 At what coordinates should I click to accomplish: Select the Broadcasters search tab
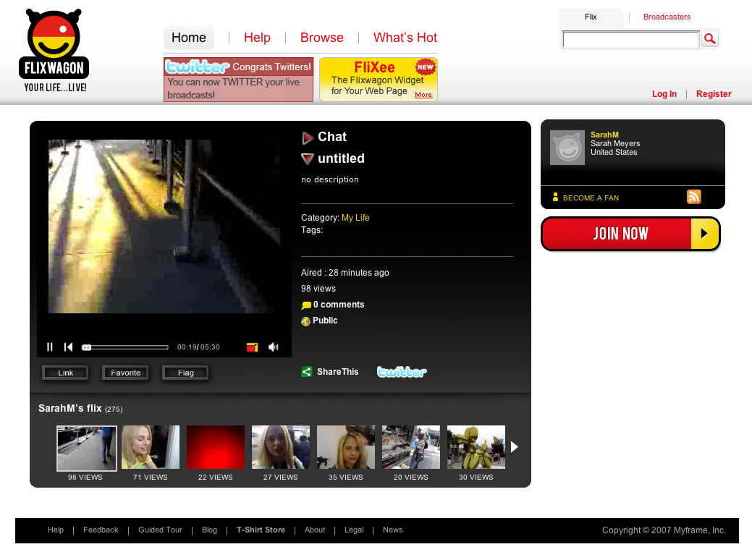(667, 17)
